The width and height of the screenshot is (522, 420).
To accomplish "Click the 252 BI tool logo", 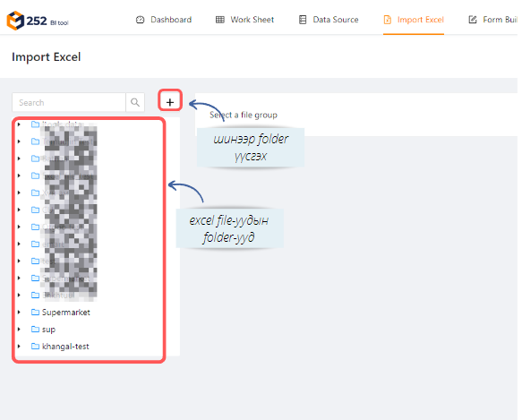I will coord(38,21).
